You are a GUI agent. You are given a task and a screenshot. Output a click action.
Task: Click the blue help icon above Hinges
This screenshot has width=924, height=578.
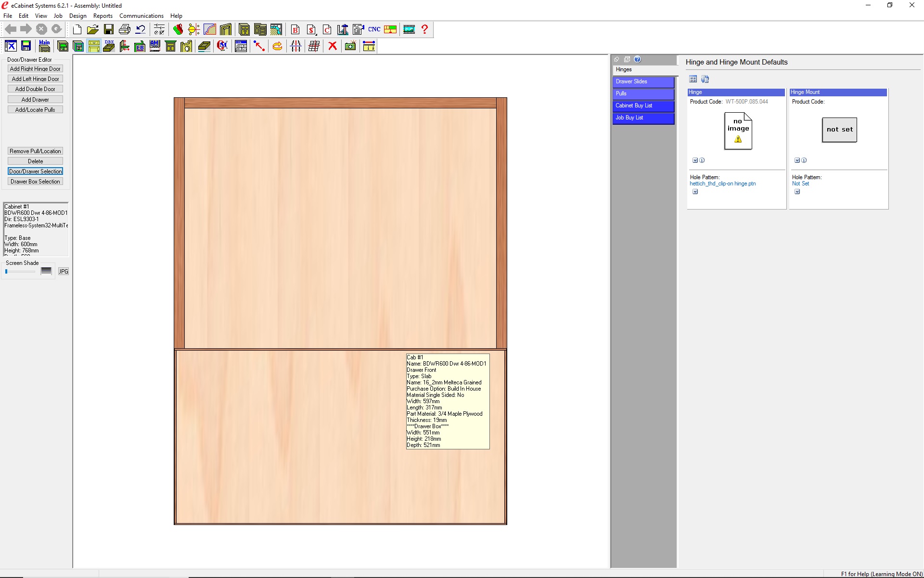pyautogui.click(x=637, y=59)
